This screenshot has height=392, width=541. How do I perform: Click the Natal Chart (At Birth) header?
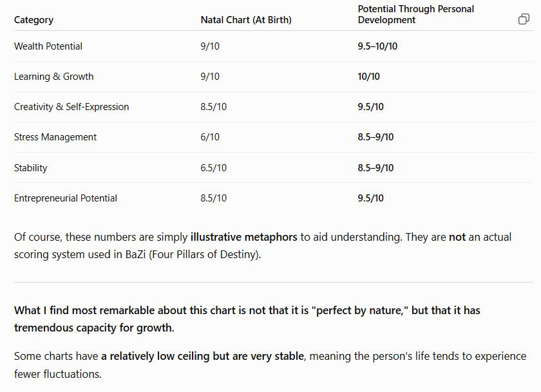point(246,20)
